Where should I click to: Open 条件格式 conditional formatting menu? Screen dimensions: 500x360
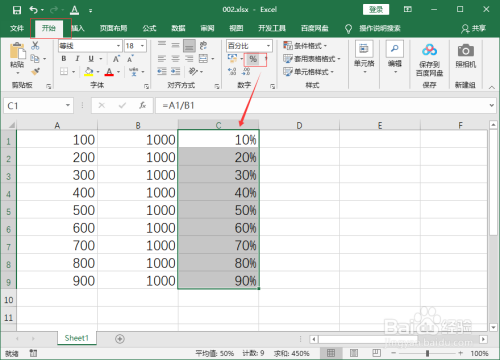(x=305, y=46)
